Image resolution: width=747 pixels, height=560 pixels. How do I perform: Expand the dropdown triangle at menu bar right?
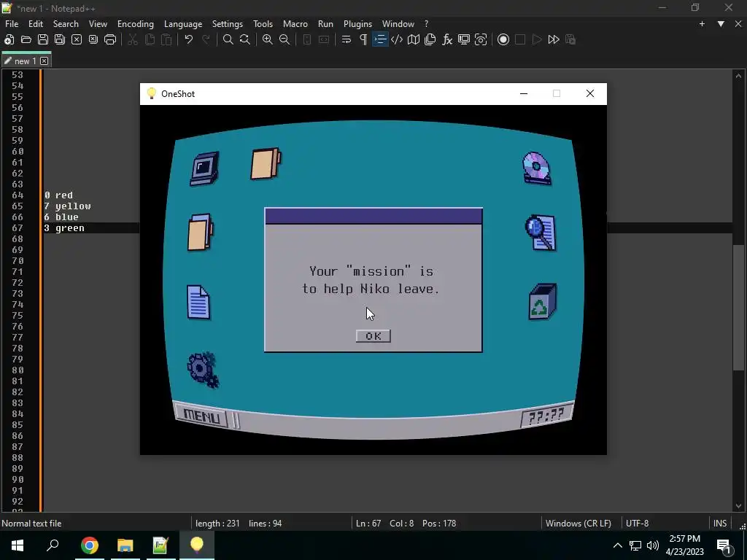pos(721,24)
